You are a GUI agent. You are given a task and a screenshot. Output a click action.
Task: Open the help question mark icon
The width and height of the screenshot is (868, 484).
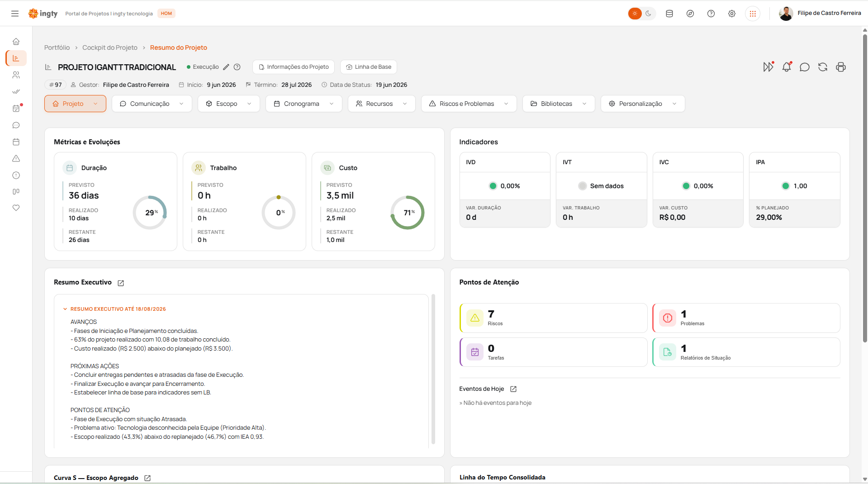click(711, 14)
